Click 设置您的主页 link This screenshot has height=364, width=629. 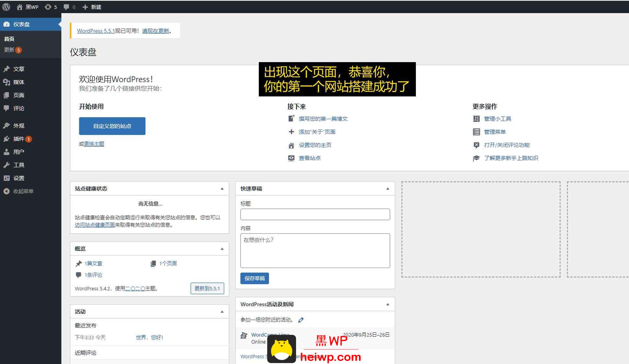[x=315, y=145]
